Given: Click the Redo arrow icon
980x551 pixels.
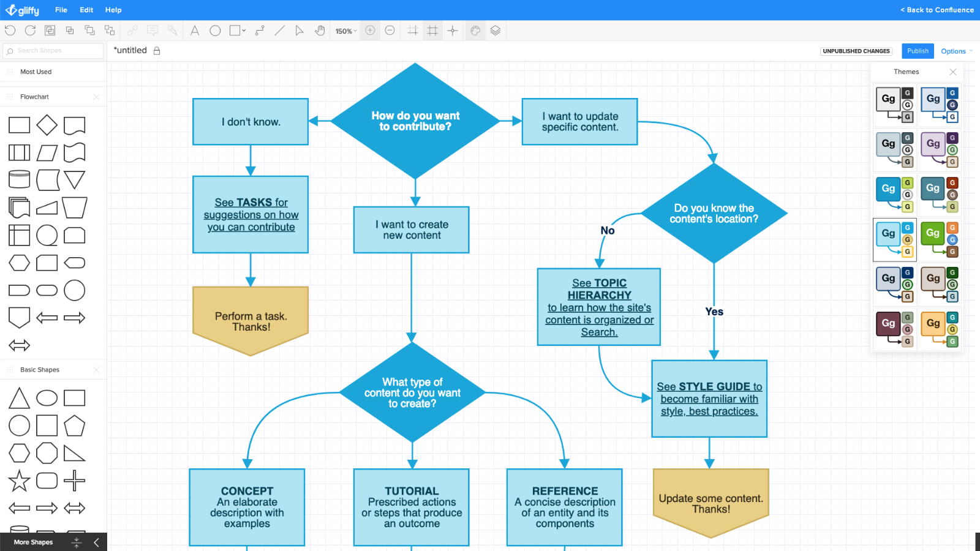Looking at the screenshot, I should pos(30,31).
